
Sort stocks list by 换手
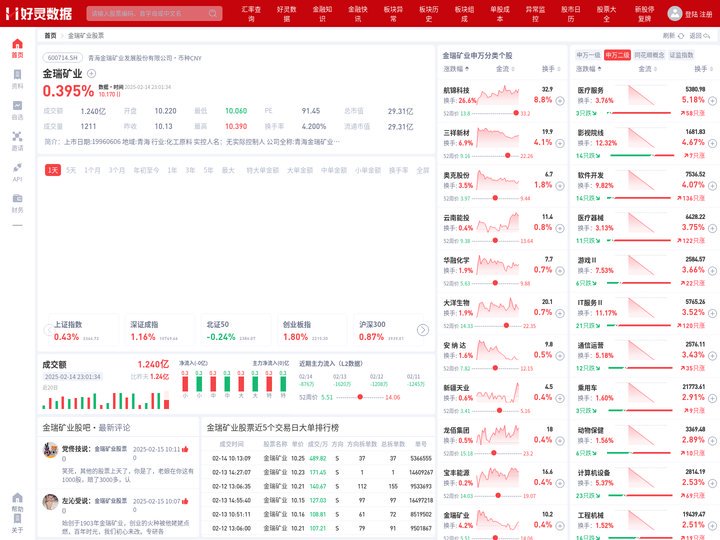[551, 69]
